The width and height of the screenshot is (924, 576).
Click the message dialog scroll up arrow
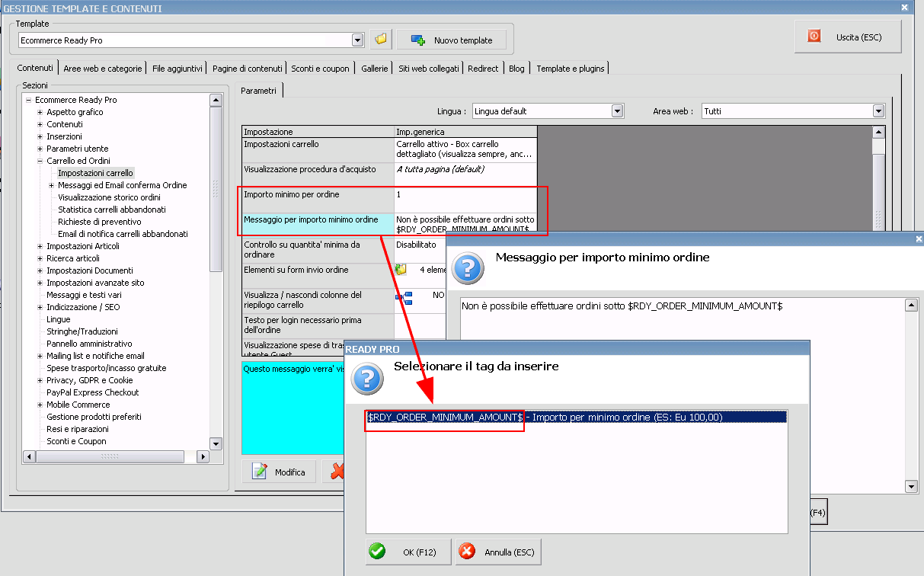click(x=910, y=306)
